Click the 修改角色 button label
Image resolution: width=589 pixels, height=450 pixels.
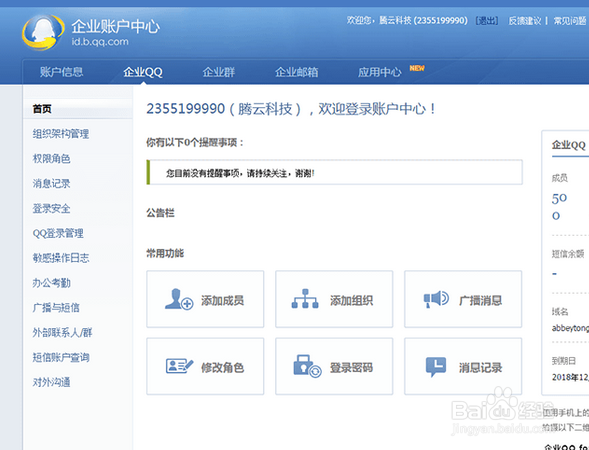coord(222,367)
